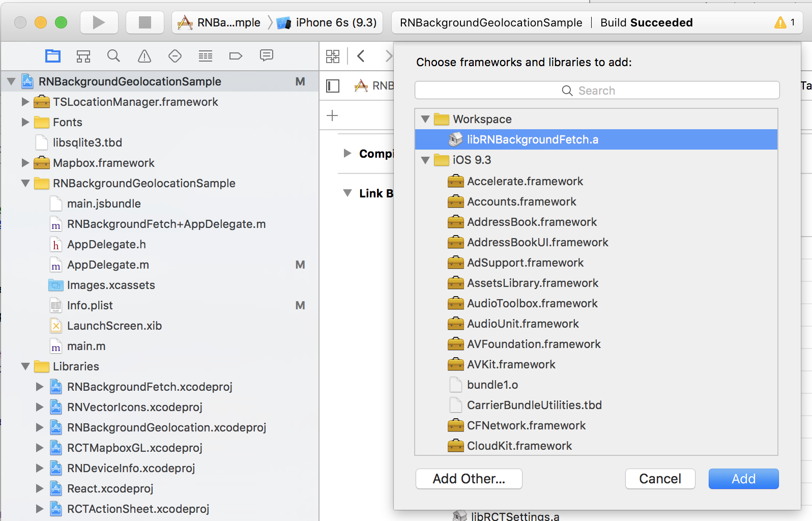Viewport: 812px width, 521px height.
Task: Select Images.xcassets in navigator
Action: tap(111, 285)
